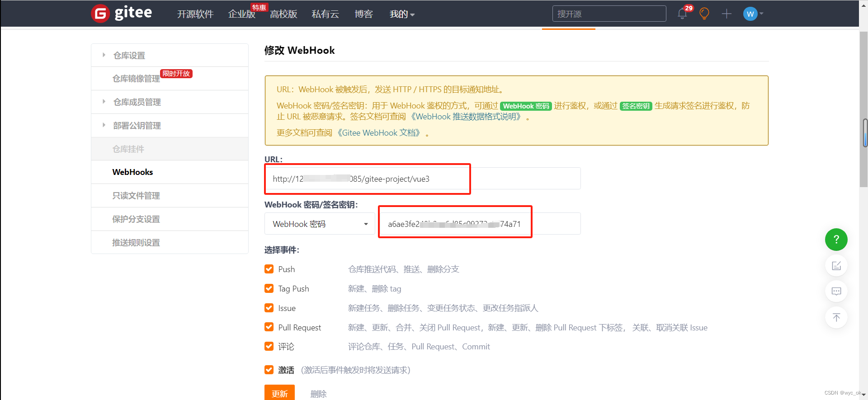
Task: Toggle the Pull Request event checkbox
Action: (269, 327)
